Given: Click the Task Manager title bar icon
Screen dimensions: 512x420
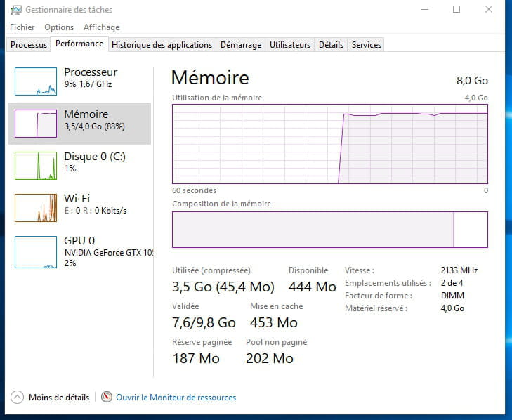Looking at the screenshot, I should click(15, 10).
